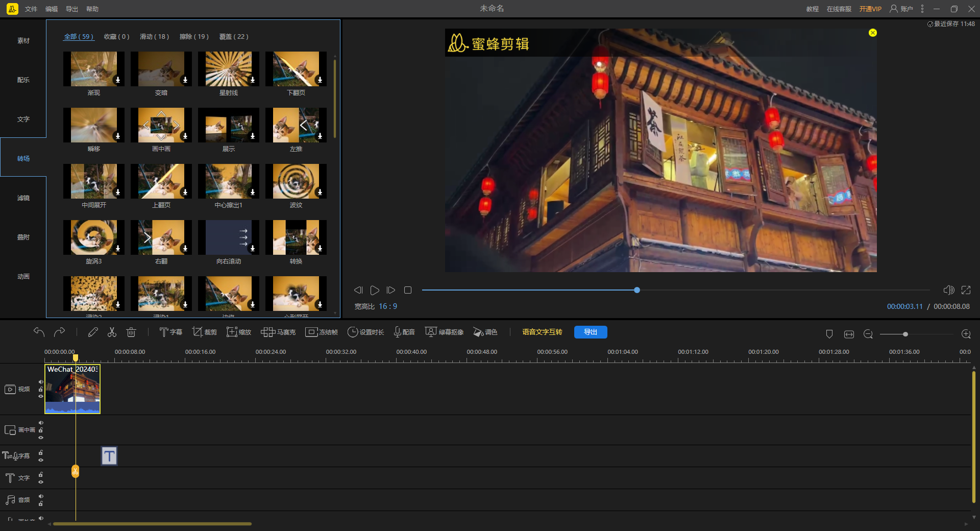Viewport: 980px width, 531px height.
Task: Open the three-dot more options menu
Action: coord(922,9)
